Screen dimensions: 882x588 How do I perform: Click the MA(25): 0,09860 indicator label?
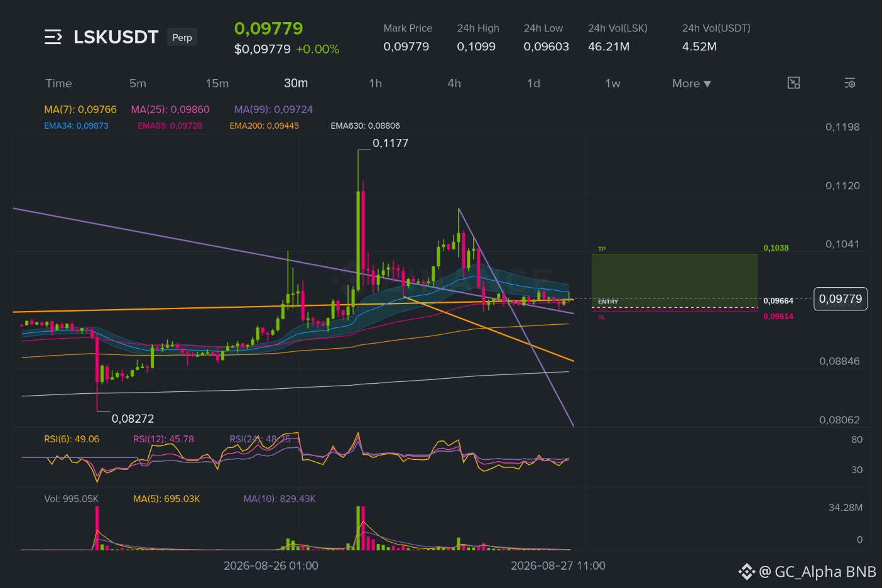(x=170, y=109)
